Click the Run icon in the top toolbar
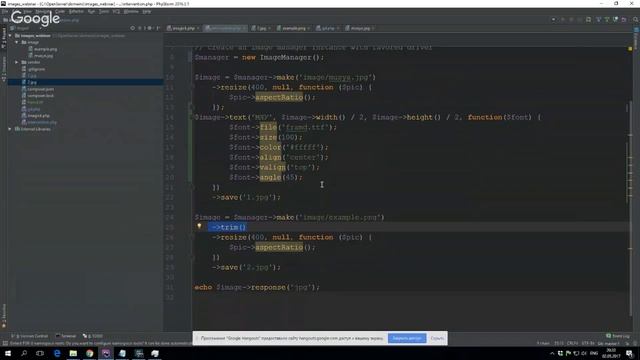 click(562, 19)
